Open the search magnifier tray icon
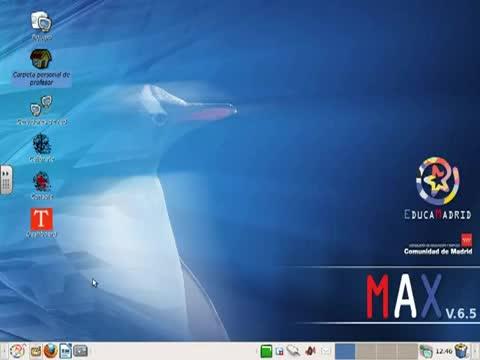480x360 pixels. 294,351
